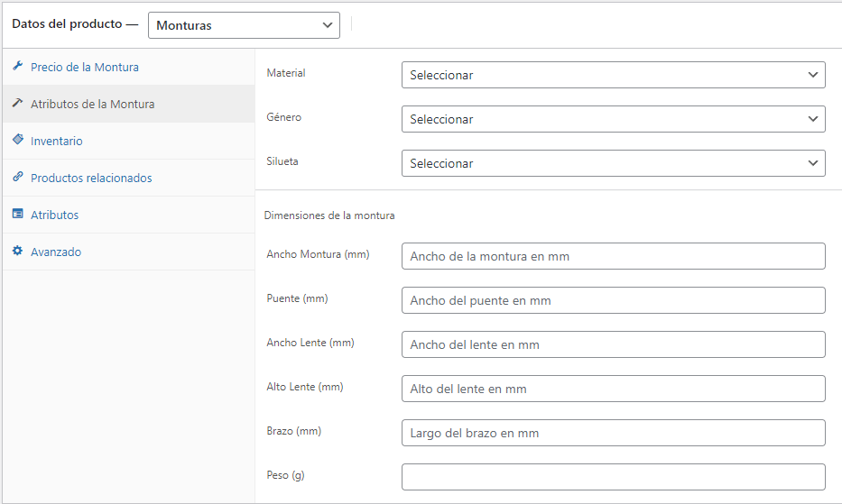Focus the Ancho Montura (mm) field
Viewport: 842px width, 504px height.
point(614,256)
